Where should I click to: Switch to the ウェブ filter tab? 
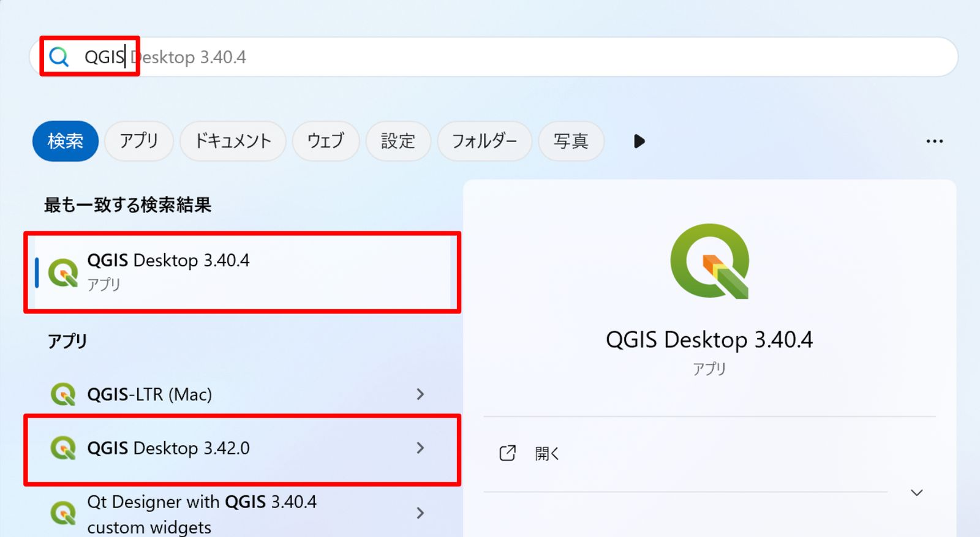326,141
